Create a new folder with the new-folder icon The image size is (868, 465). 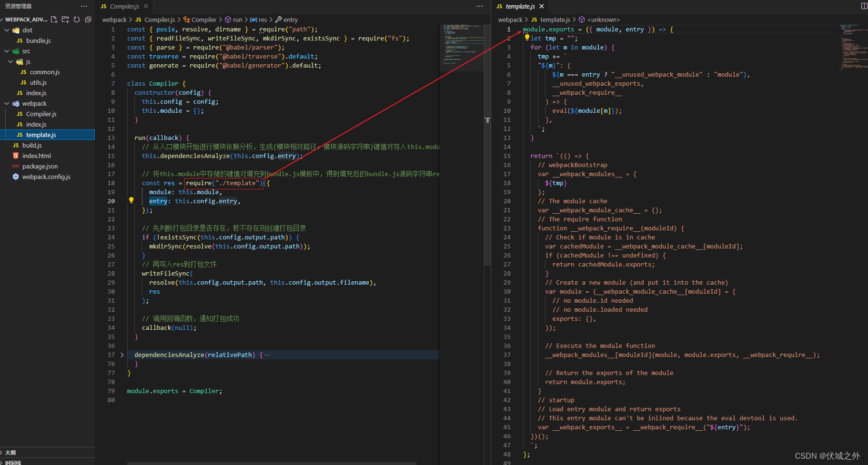(65, 20)
